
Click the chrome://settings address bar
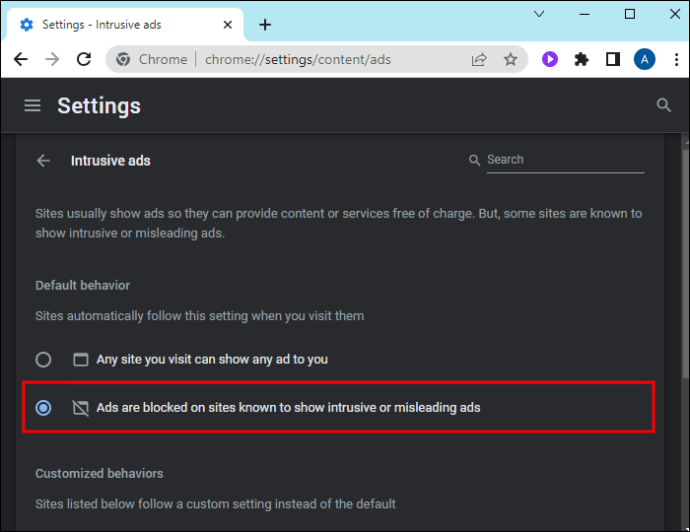click(298, 60)
